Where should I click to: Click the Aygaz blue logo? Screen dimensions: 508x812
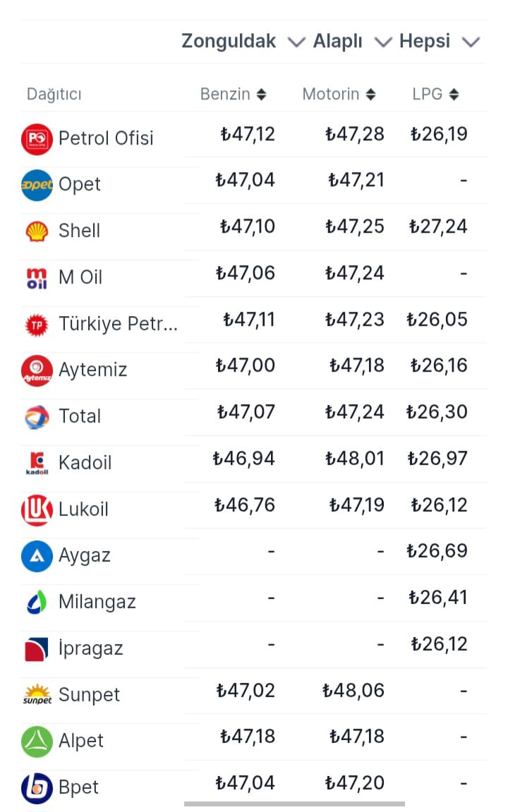pyautogui.click(x=37, y=556)
